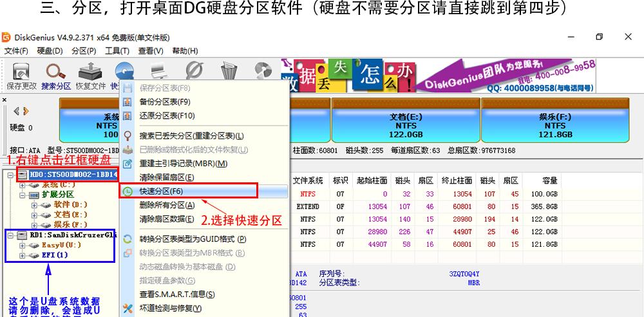Click the 容量 column header

coord(549,180)
